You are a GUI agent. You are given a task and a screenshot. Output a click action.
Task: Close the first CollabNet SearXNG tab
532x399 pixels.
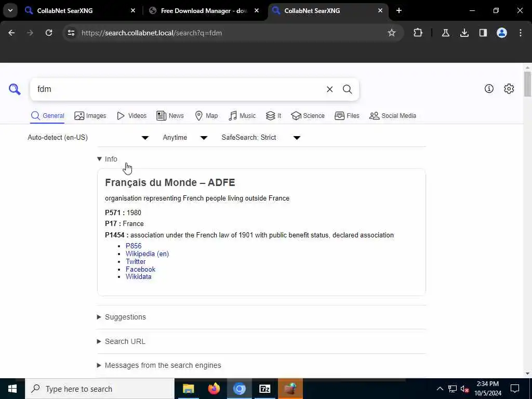[133, 10]
